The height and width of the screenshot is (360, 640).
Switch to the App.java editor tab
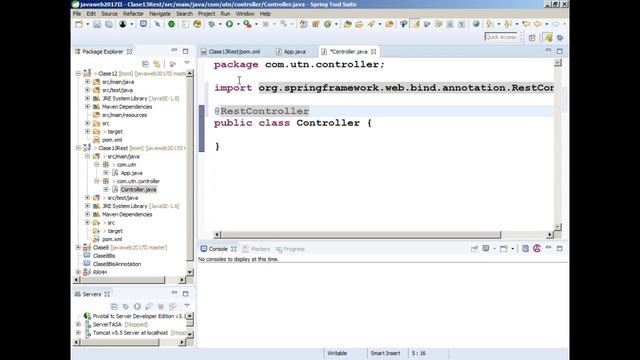tap(291, 51)
